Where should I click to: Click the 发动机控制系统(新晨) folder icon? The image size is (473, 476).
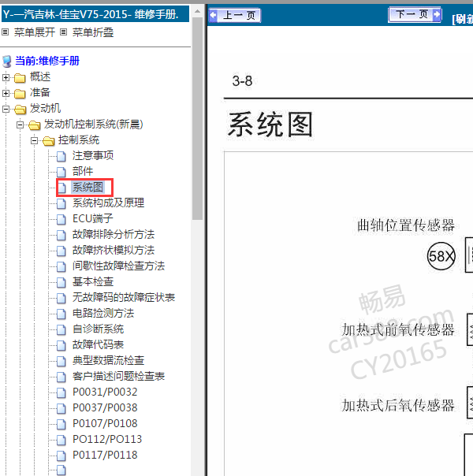click(35, 125)
